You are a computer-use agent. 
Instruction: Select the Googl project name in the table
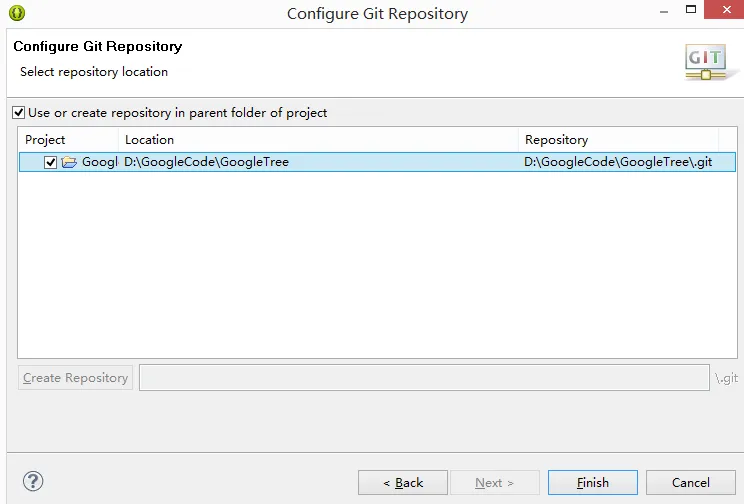pos(99,162)
